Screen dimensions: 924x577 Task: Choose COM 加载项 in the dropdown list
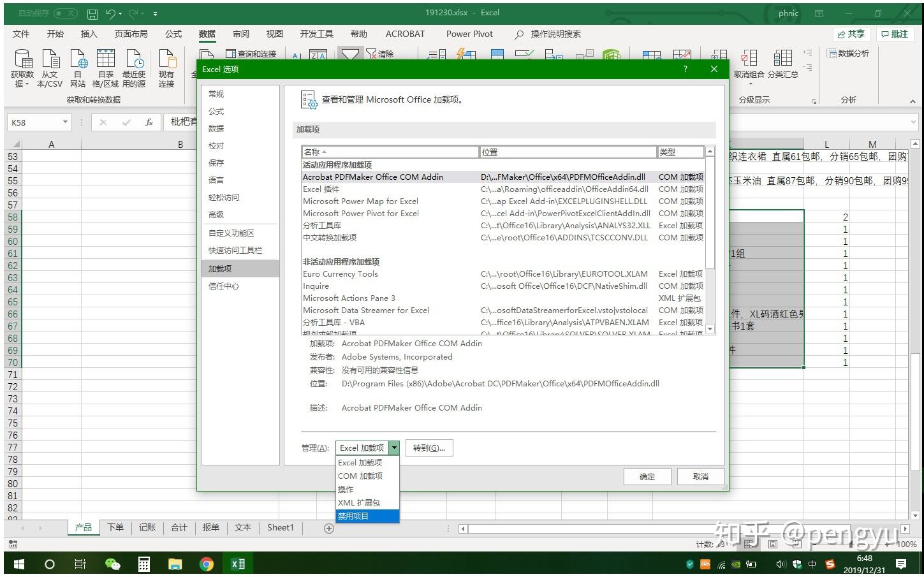pos(367,476)
